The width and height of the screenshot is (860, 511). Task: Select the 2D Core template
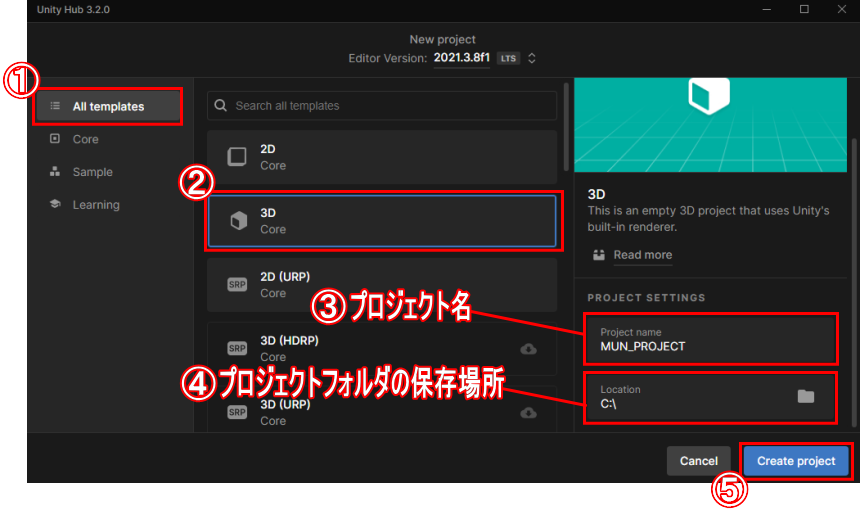(382, 157)
